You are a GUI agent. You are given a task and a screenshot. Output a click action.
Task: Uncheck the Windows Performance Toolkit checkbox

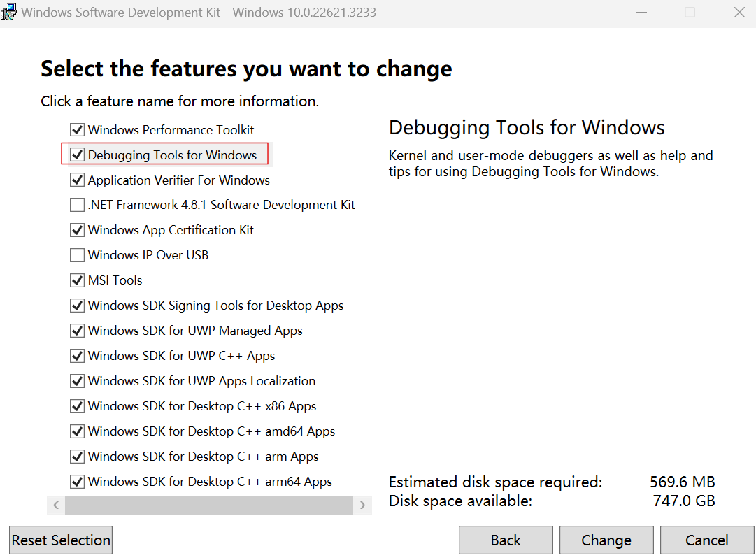pyautogui.click(x=77, y=129)
